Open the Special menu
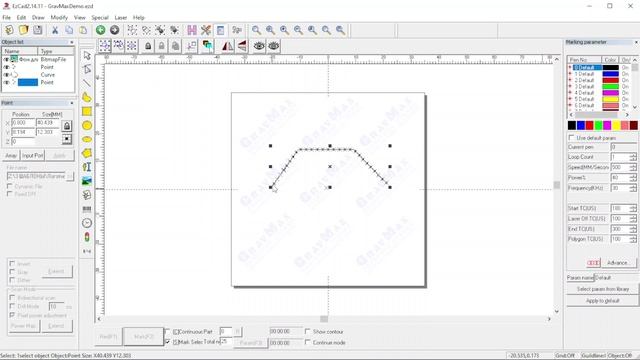This screenshot has height=360, width=640. click(x=100, y=18)
